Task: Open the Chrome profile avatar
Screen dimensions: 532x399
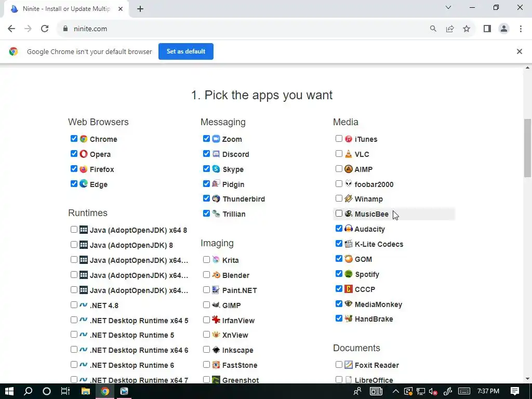Action: (x=504, y=29)
